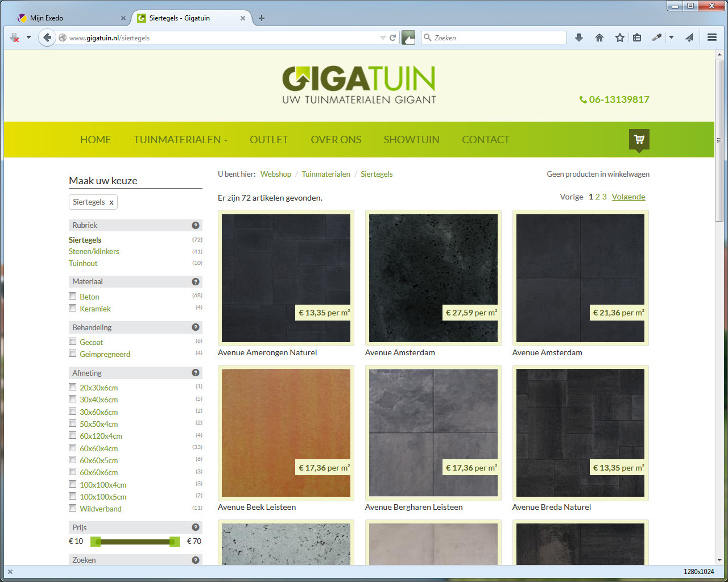Select the Wildverband checkbox
The image size is (728, 582).
coord(72,508)
